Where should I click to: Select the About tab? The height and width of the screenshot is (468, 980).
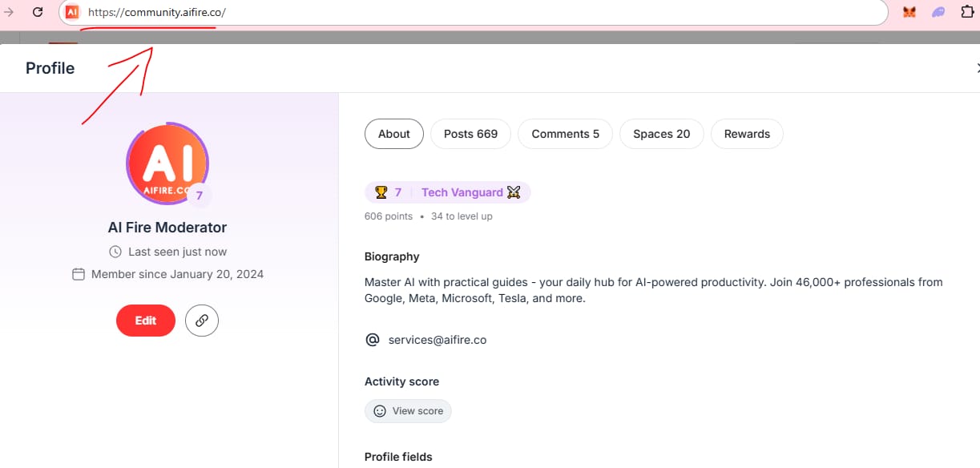click(x=394, y=134)
